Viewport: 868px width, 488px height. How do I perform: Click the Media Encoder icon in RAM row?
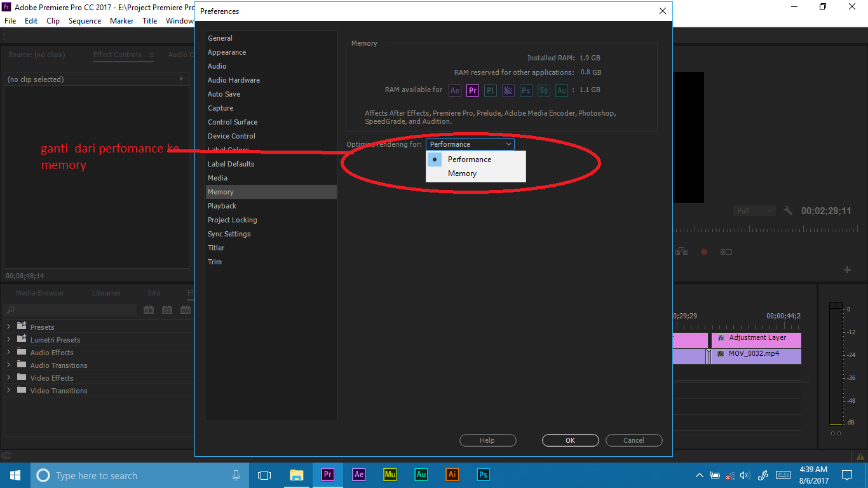coord(508,90)
